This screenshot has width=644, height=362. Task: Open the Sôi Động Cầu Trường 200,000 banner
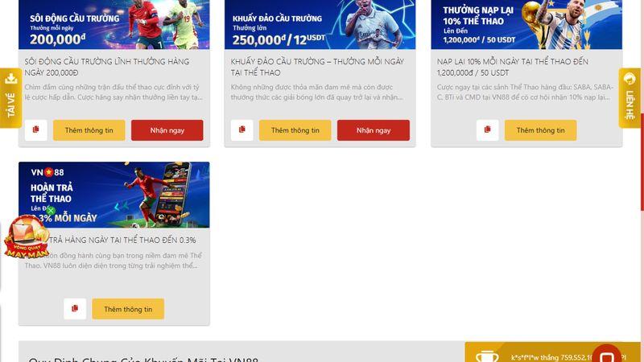pos(114,25)
